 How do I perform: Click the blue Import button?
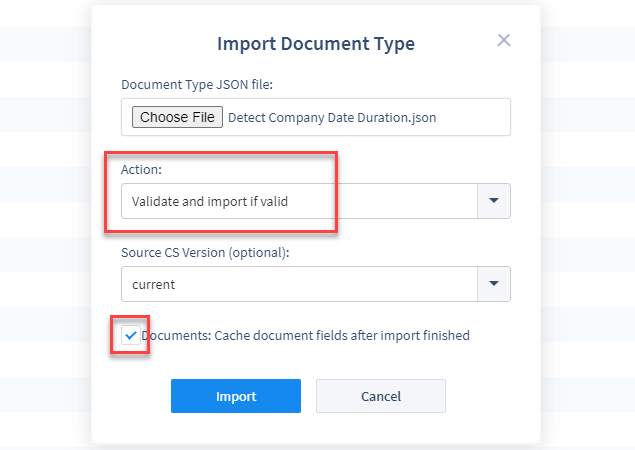click(236, 396)
